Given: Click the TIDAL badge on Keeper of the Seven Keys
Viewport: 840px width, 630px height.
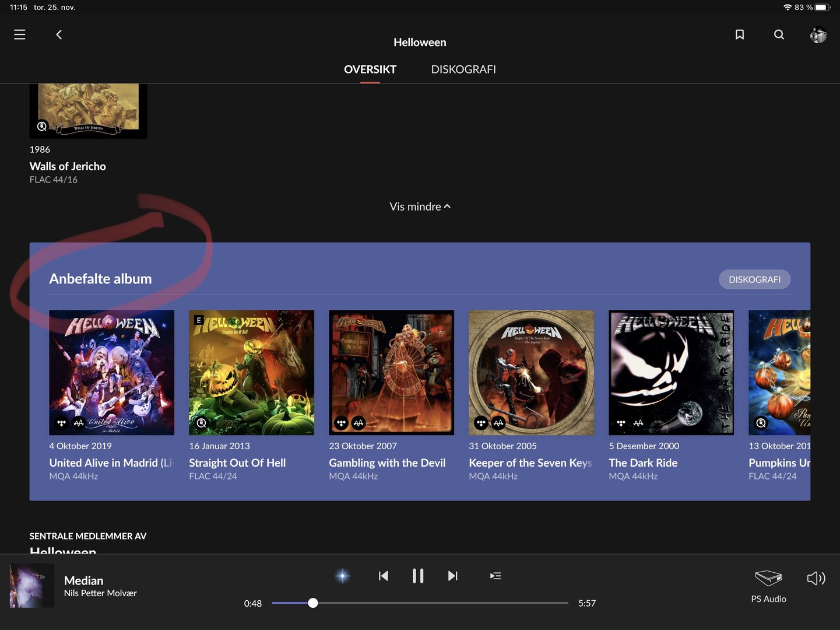Looking at the screenshot, I should click(x=481, y=423).
